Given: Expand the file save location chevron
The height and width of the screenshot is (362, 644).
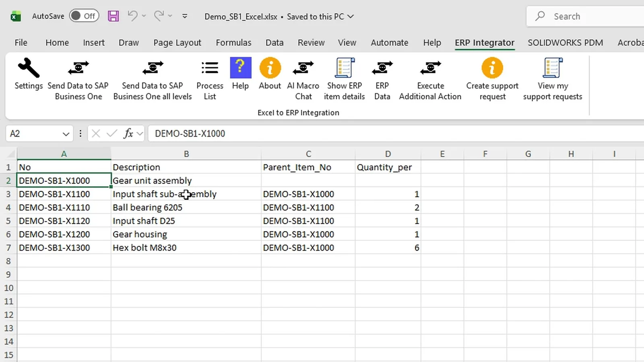Looking at the screenshot, I should (351, 16).
